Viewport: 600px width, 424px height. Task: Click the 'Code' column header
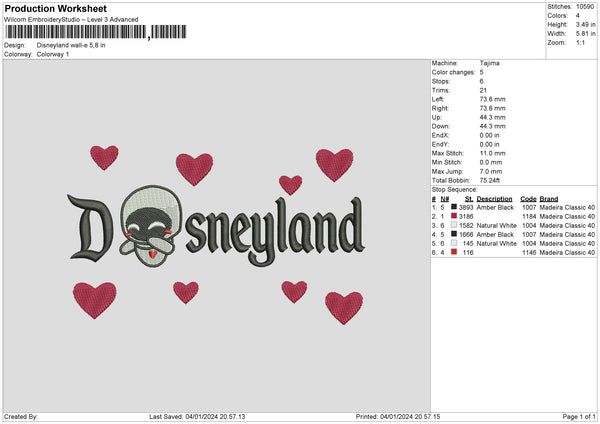click(528, 199)
